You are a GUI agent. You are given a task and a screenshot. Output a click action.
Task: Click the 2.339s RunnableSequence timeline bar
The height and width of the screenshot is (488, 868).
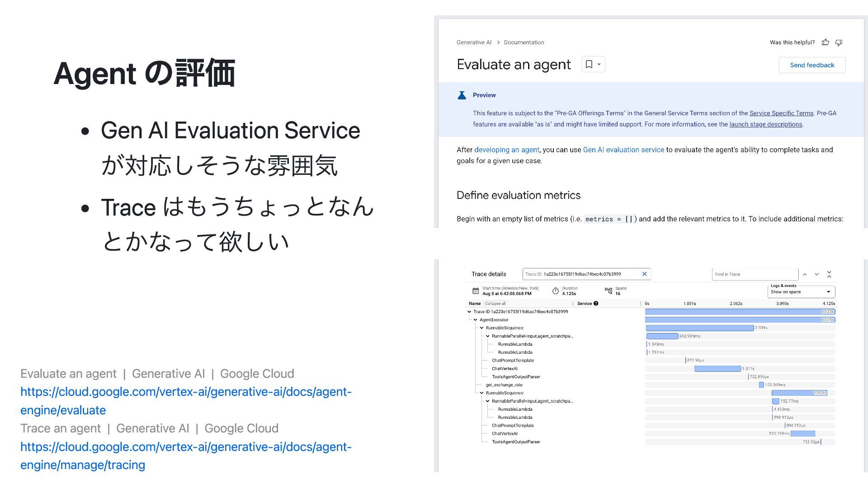[700, 328]
